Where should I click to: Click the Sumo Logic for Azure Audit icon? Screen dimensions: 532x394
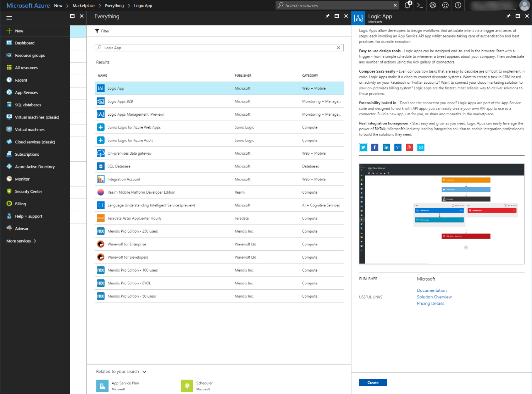coord(101,140)
